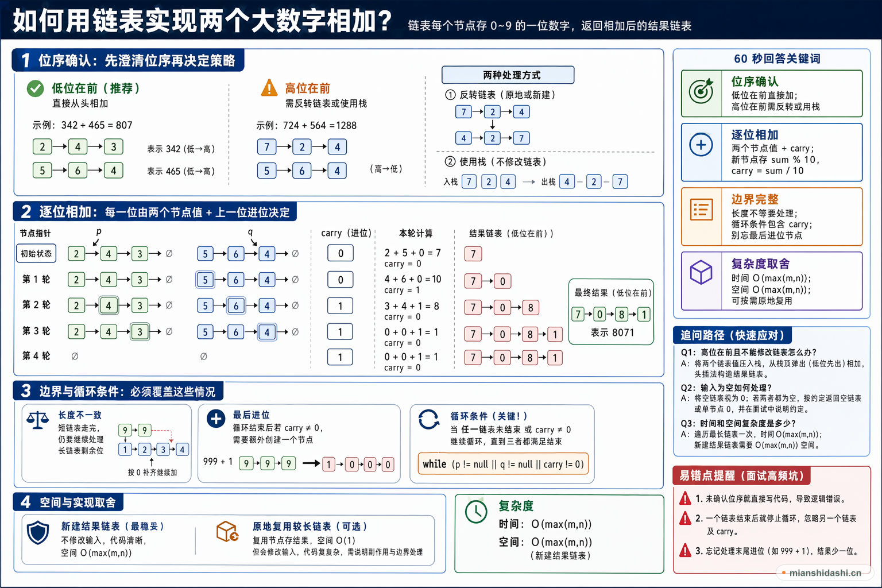Click the 入栈 label
The width and height of the screenshot is (882, 588).
coord(451,181)
